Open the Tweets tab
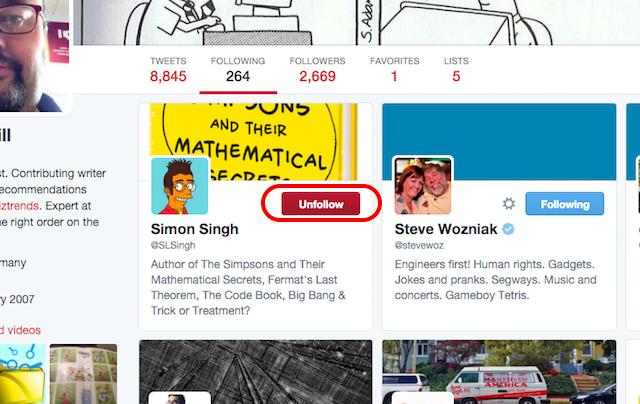This screenshot has height=404, width=640. tap(168, 69)
